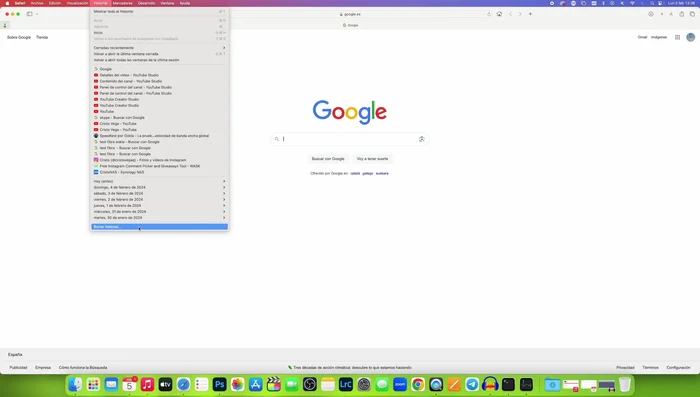Click the larger text A icon in toolbar

click(671, 14)
